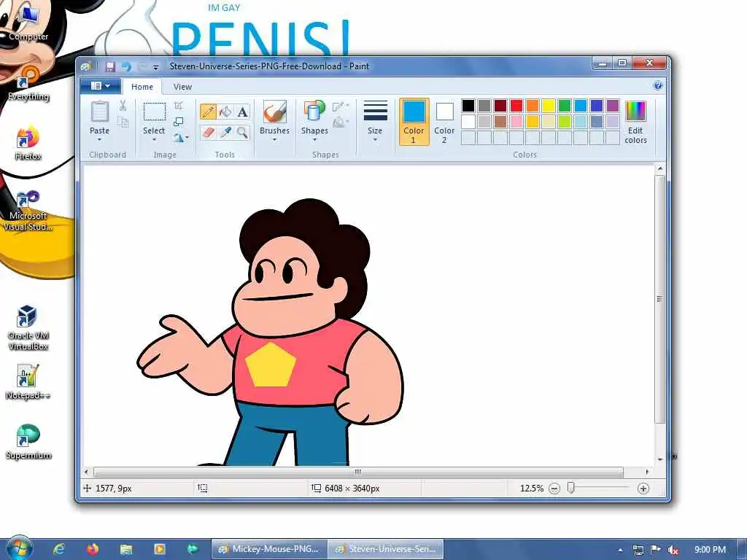747x560 pixels.
Task: Click the volume muted tray icon
Action: [x=673, y=550]
